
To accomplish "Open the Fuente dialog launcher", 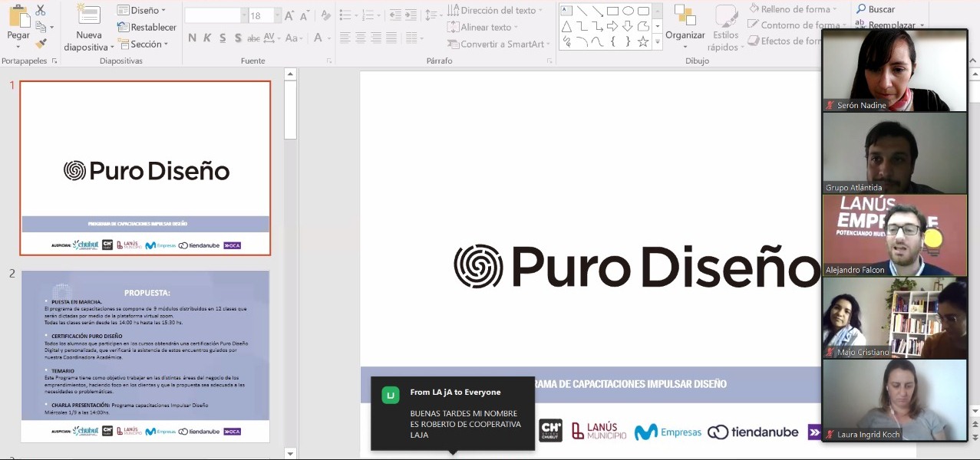I will 329,61.
